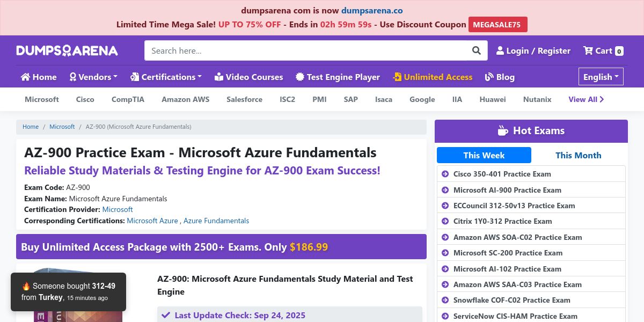Click the ServiceNow CIS-HAM Practice Exam row

pyautogui.click(x=531, y=316)
